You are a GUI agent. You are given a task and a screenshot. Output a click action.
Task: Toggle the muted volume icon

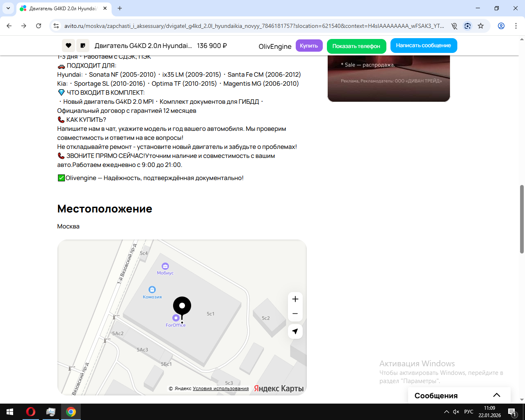[x=456, y=412]
